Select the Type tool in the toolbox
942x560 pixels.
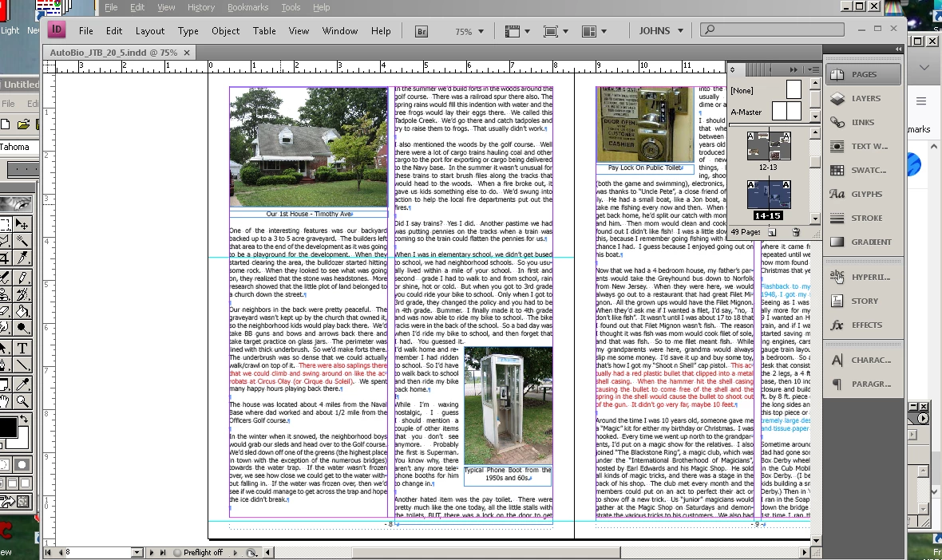(22, 348)
